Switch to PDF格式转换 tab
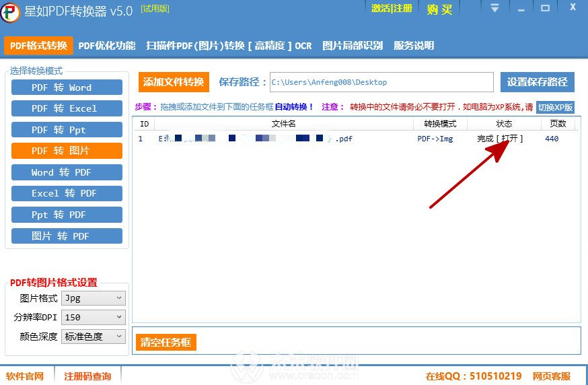This screenshot has height=385, width=588. pyautogui.click(x=38, y=46)
